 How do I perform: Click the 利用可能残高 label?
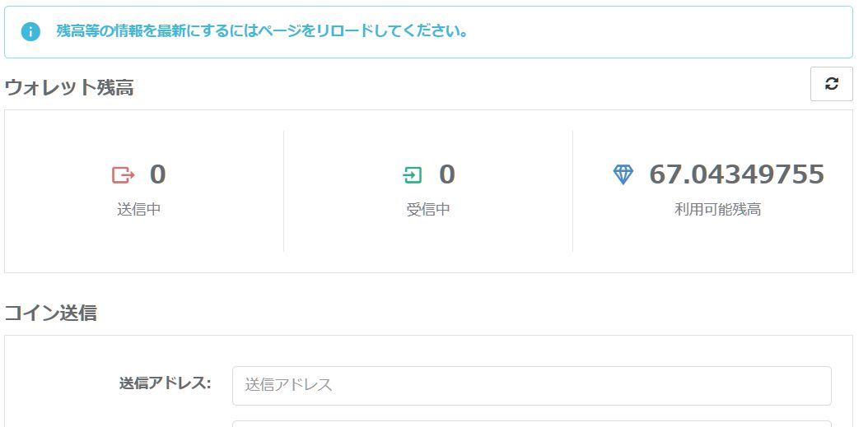click(x=717, y=210)
